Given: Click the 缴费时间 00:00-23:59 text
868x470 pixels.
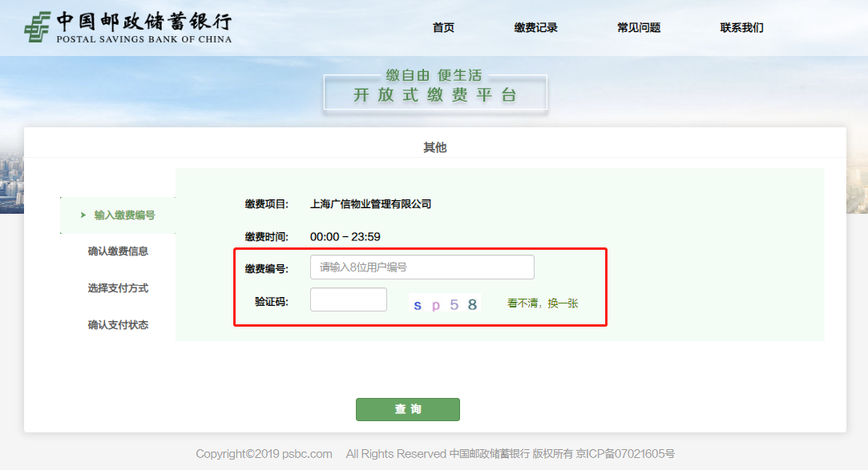Looking at the screenshot, I should (x=346, y=235).
